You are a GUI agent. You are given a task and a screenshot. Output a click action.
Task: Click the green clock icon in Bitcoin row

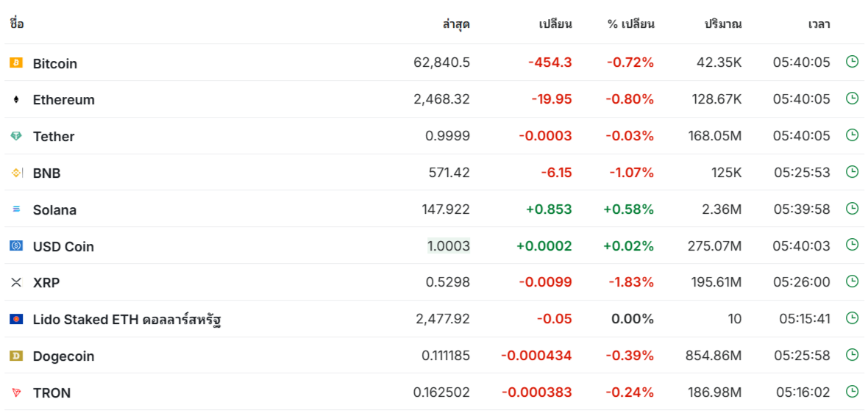[x=853, y=62]
